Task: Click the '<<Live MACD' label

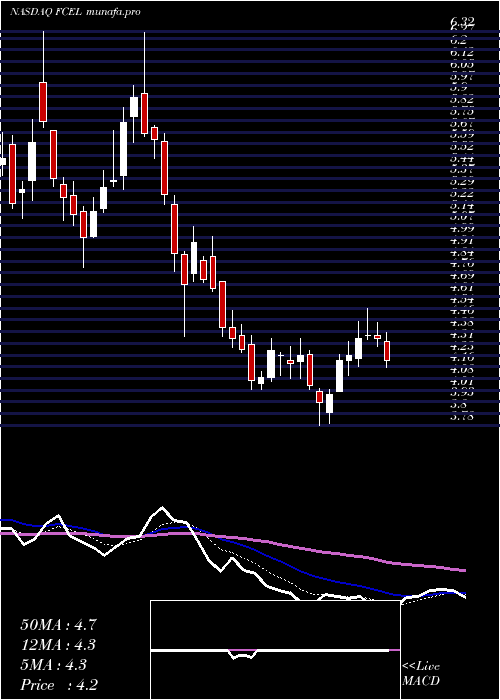Action: pyautogui.click(x=421, y=674)
